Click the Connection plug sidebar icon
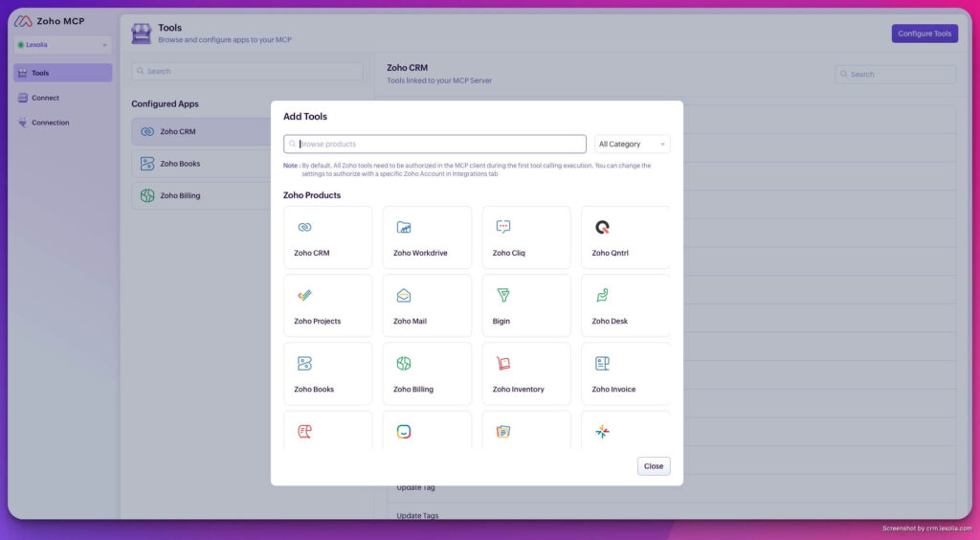Image resolution: width=980 pixels, height=540 pixels. [23, 123]
